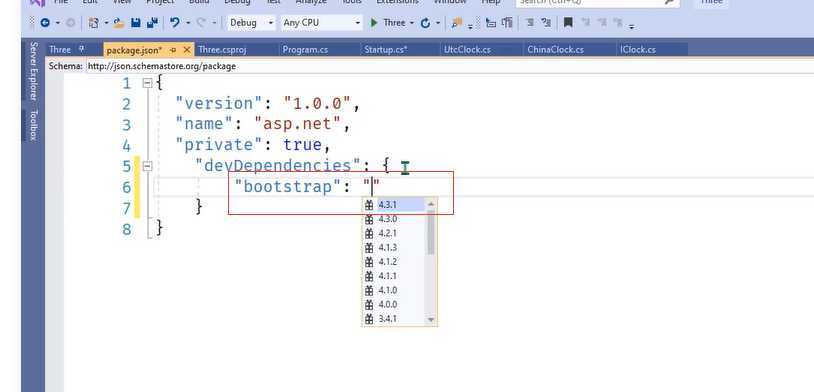Select version 4.0.0 from the suggestion list
This screenshot has width=814, height=392.
[x=394, y=305]
